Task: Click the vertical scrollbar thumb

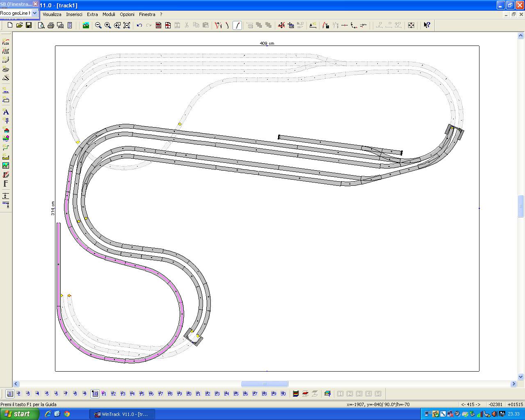Action: 521,206
